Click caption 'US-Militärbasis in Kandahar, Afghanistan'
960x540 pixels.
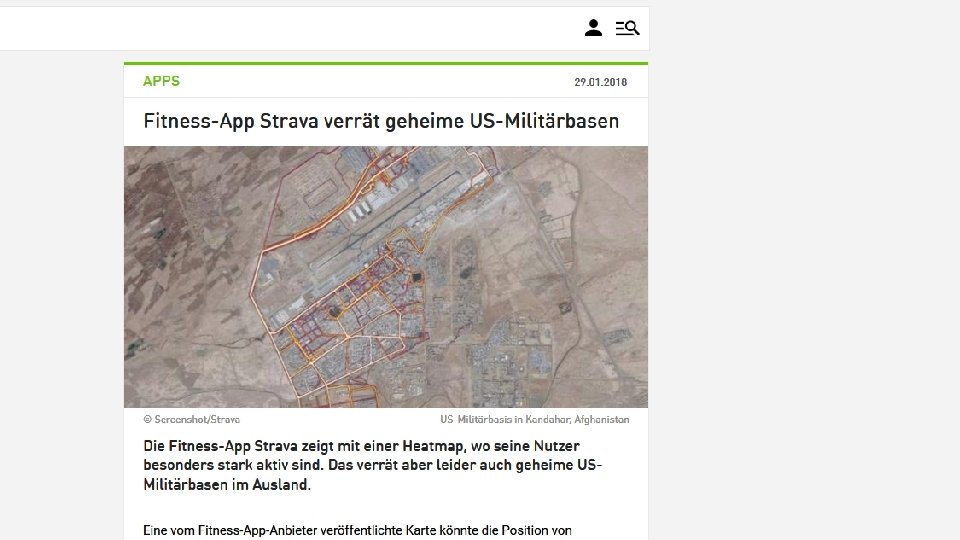point(534,419)
